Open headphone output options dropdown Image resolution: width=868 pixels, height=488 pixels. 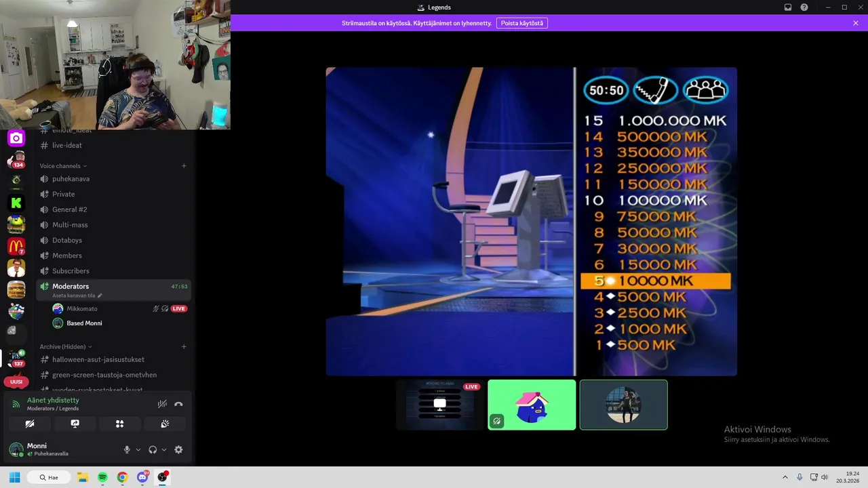[164, 449]
